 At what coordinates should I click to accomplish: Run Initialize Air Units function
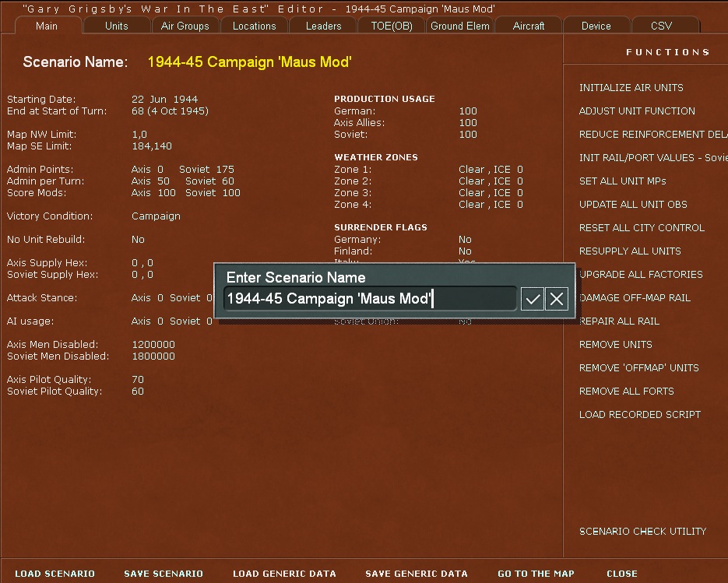click(631, 88)
